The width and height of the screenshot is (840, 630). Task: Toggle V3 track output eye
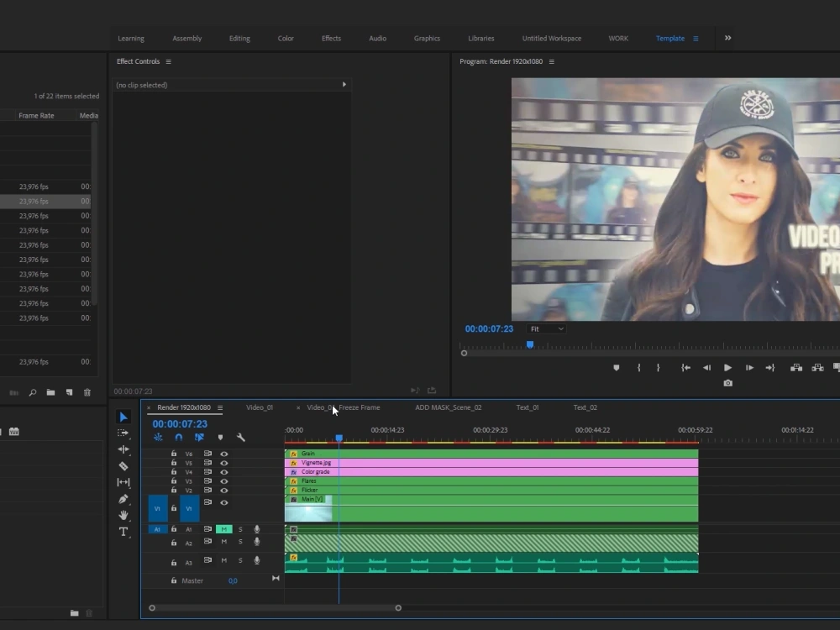[224, 481]
